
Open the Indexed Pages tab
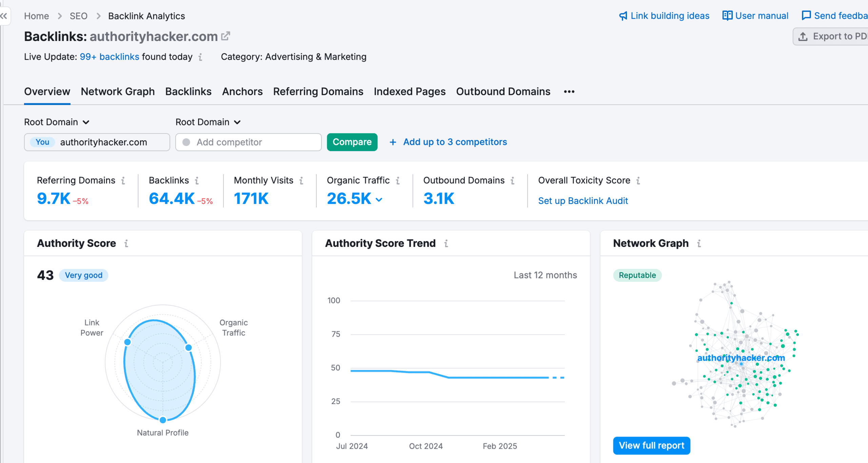pos(410,91)
